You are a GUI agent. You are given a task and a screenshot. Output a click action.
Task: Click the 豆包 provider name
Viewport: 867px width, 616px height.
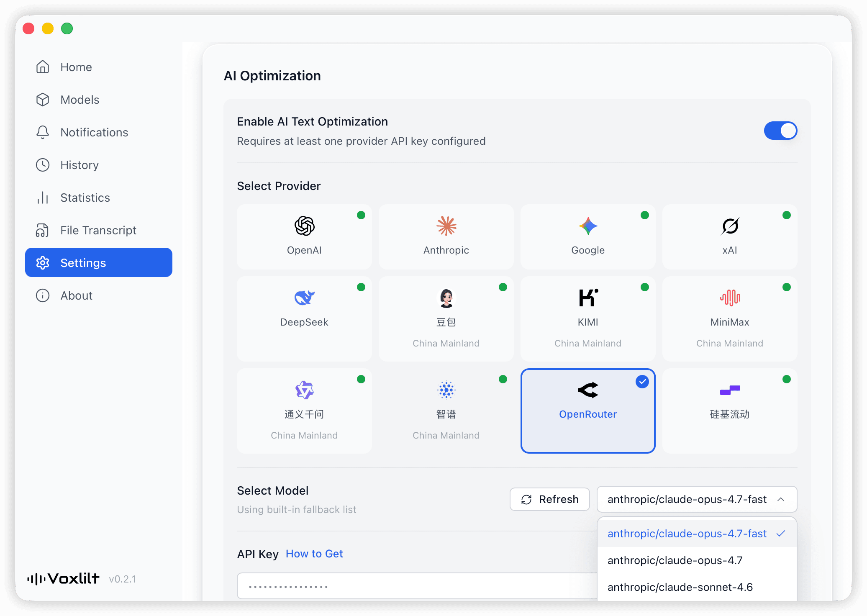[446, 322]
